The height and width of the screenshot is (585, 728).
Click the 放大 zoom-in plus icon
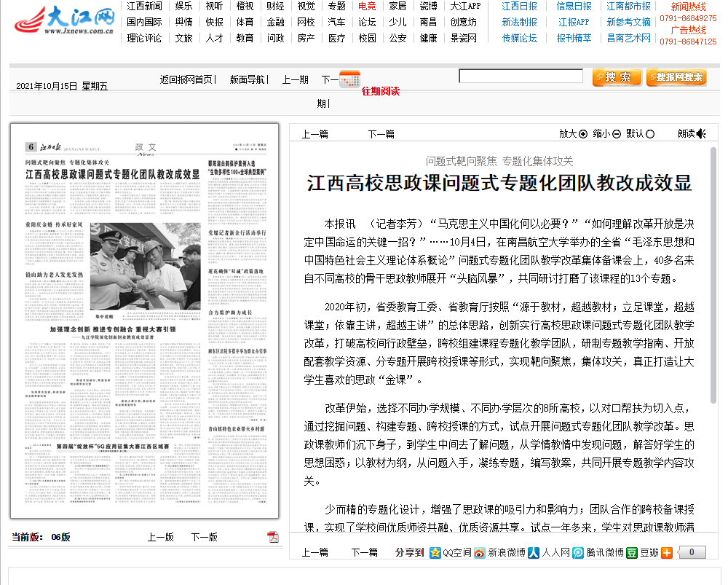[582, 134]
